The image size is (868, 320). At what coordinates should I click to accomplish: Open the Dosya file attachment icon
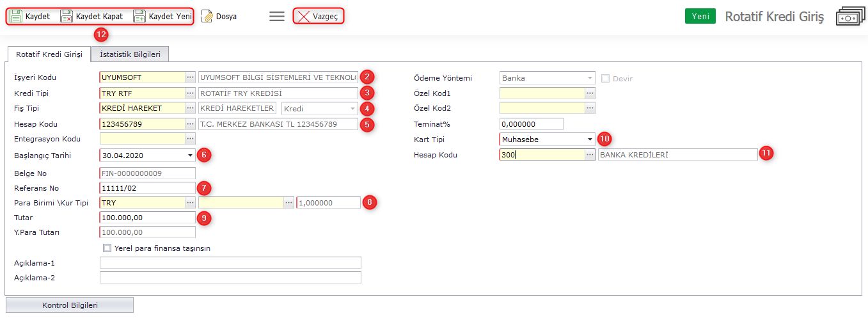tap(207, 16)
